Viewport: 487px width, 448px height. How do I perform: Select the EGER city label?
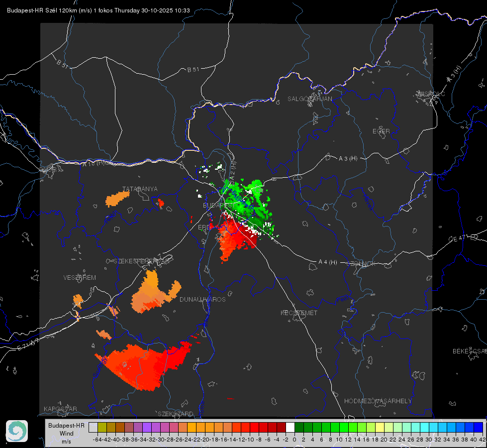(381, 131)
